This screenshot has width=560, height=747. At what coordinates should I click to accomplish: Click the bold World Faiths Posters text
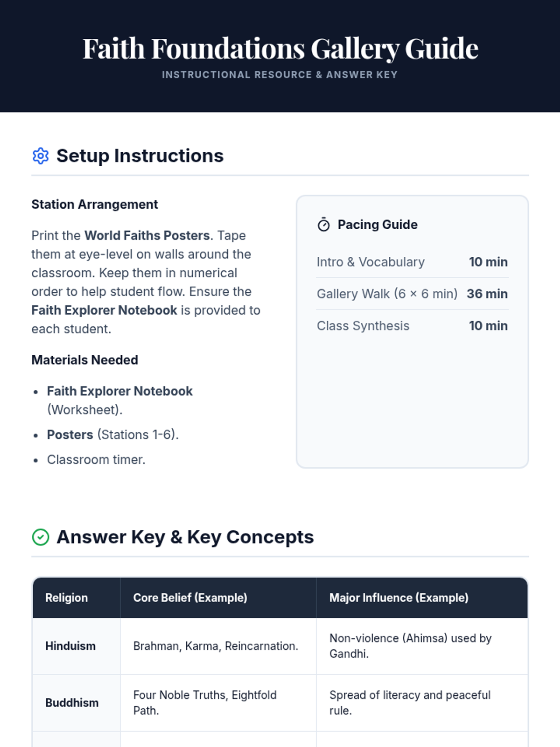click(147, 235)
